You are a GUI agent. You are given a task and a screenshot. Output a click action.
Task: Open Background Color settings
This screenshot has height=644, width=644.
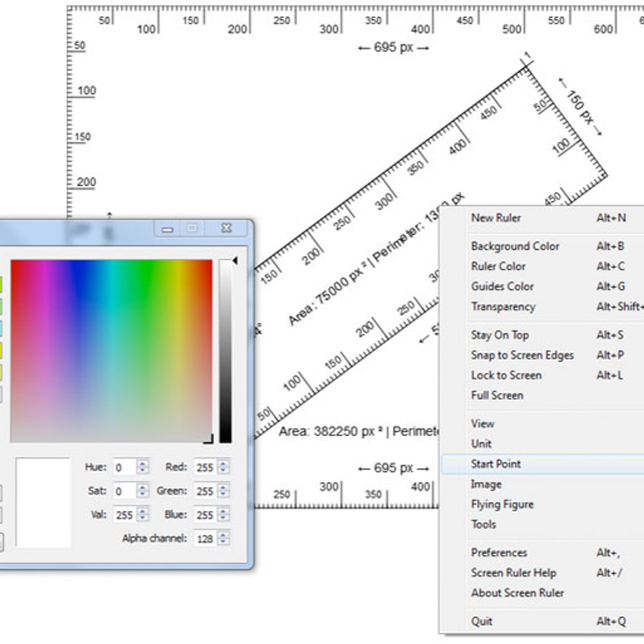tap(515, 246)
